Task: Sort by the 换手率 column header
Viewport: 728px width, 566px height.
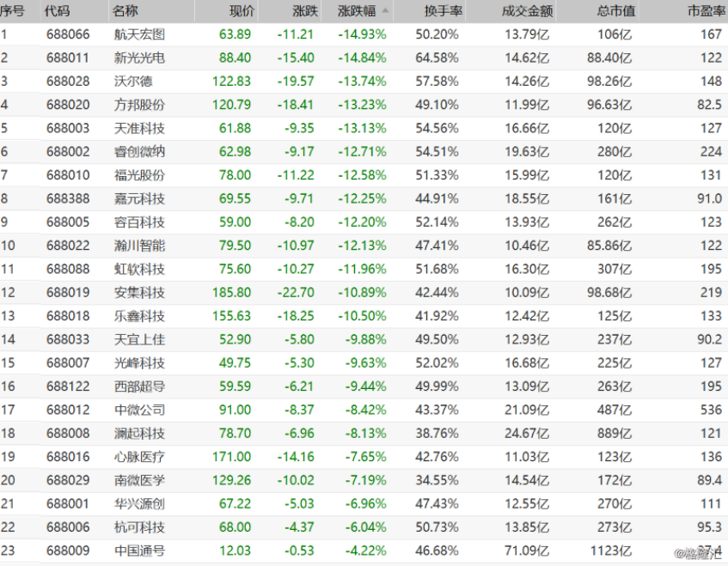Action: [444, 10]
